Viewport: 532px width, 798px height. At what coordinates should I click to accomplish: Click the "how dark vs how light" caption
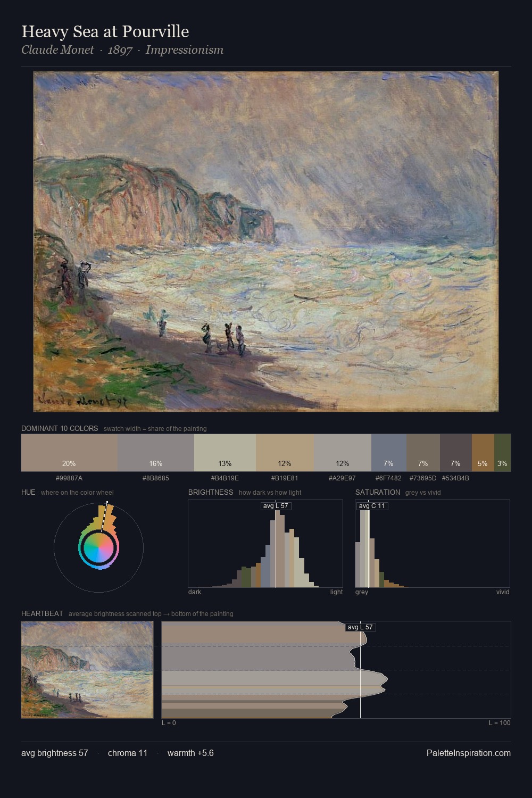[270, 493]
